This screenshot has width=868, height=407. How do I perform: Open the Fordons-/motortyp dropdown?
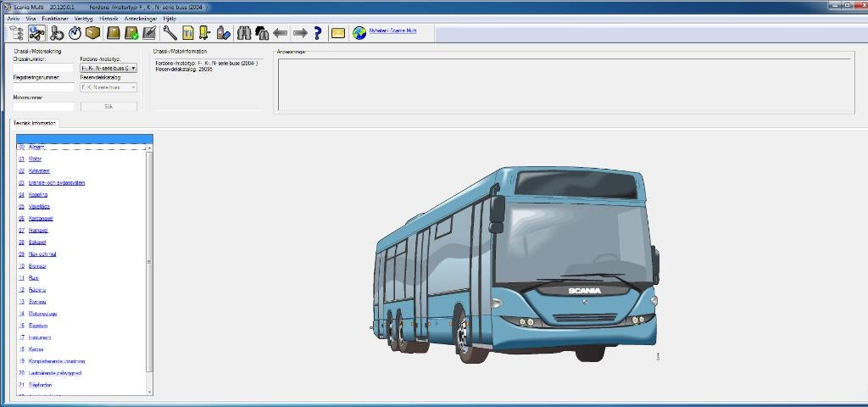click(108, 68)
